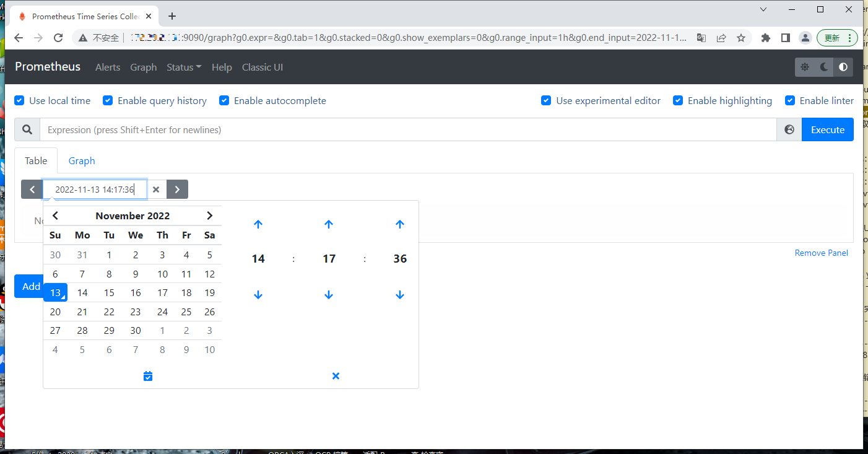Toggle Use experimental editor checkbox

[x=546, y=100]
